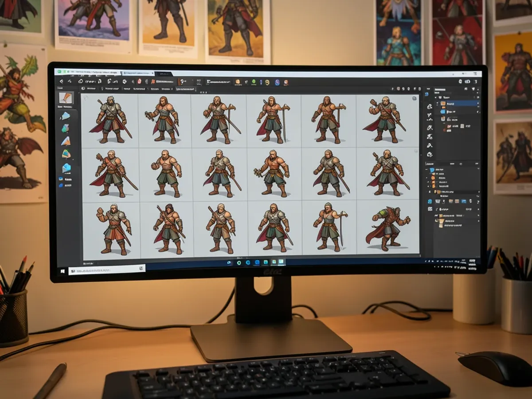Open the weaponless bare-fisted sprite in the middle row
This screenshot has width=532, height=399.
(167, 174)
